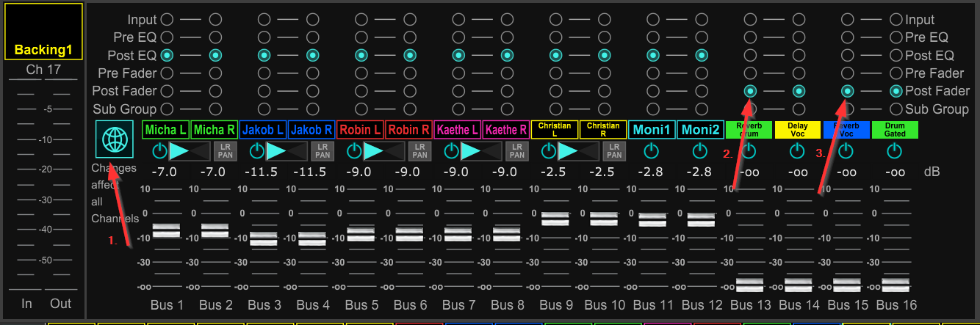
Task: Click the Jakob R bus label
Action: (311, 131)
